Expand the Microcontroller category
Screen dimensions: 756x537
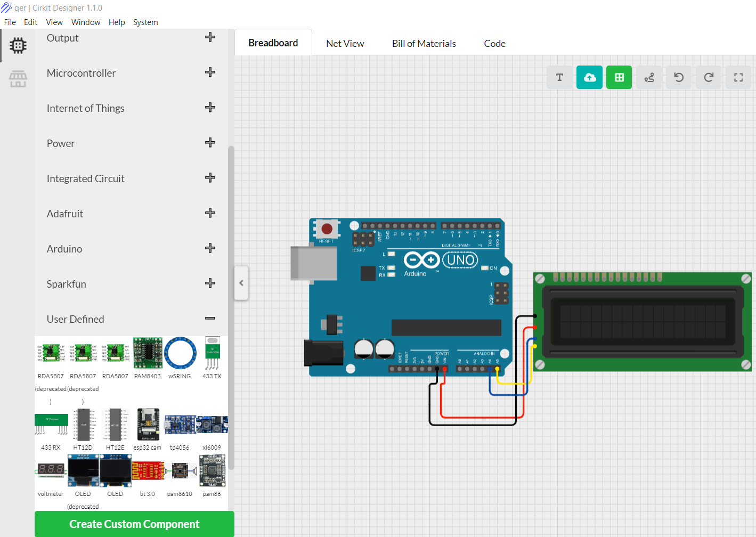coord(210,72)
